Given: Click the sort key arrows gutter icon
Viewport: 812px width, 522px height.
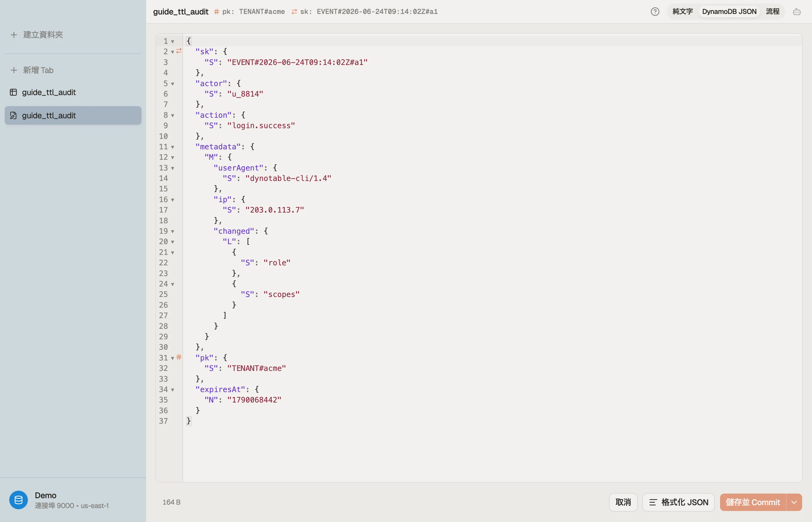Looking at the screenshot, I should [x=179, y=51].
